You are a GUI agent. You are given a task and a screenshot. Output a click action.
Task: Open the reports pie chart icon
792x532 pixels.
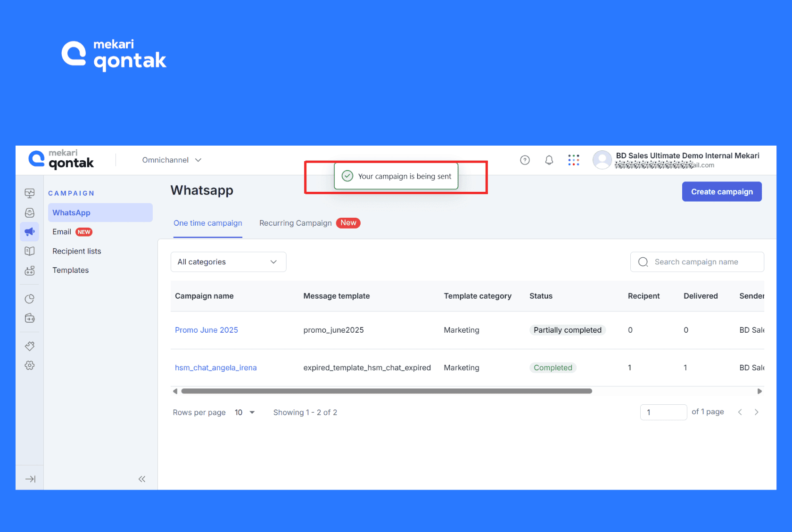pyautogui.click(x=30, y=299)
